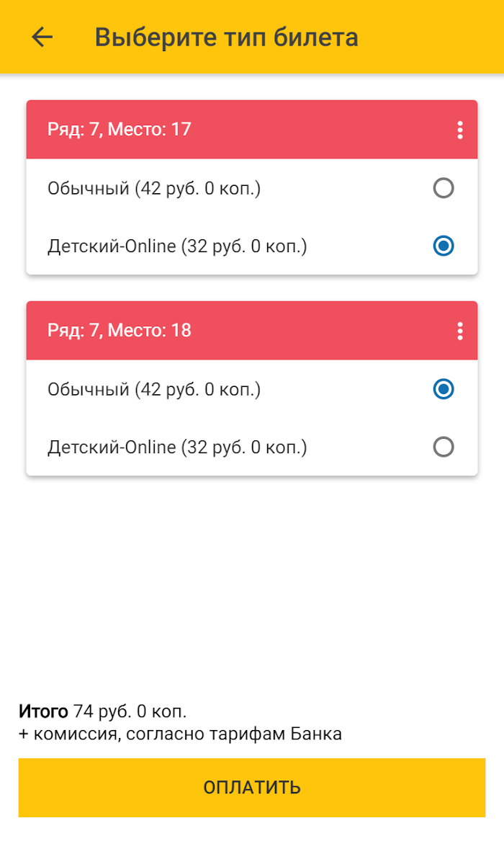The height and width of the screenshot is (841, 504).
Task: Tap the ОПЛАТИТЬ payment button
Action: click(252, 788)
